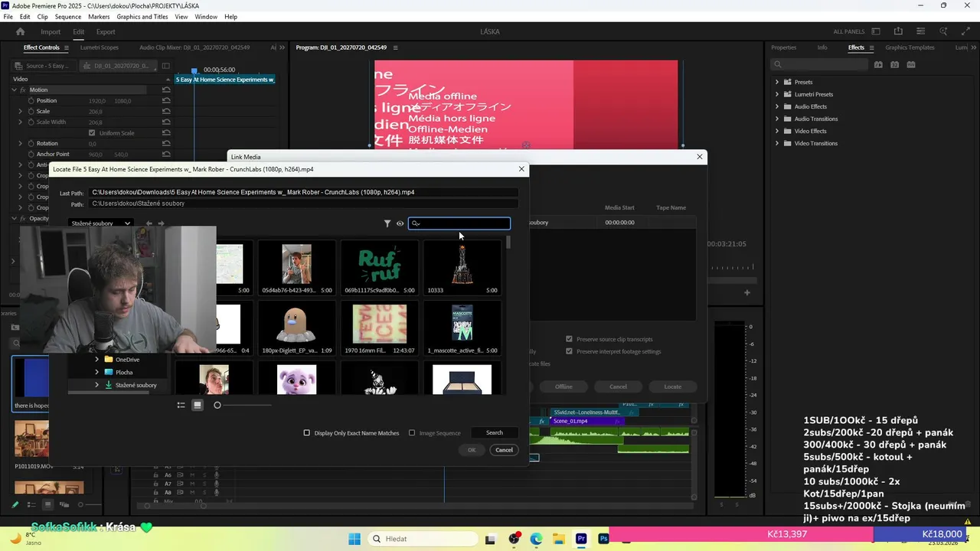Screen dimensions: 980x551
Task: Click the Home icon in the Premiere header
Action: pos(21,31)
